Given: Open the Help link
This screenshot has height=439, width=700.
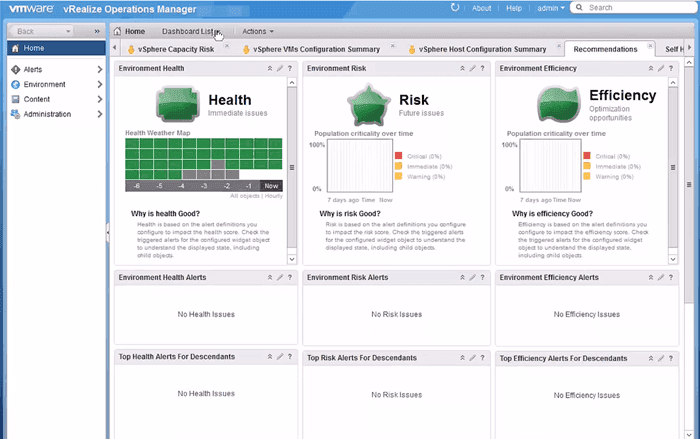Looking at the screenshot, I should [x=514, y=8].
